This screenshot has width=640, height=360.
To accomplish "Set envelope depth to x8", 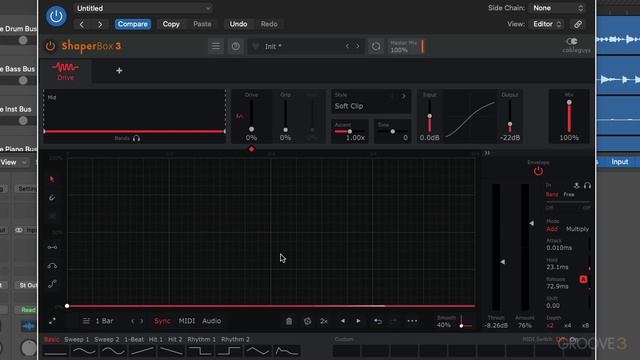I will 586,325.
